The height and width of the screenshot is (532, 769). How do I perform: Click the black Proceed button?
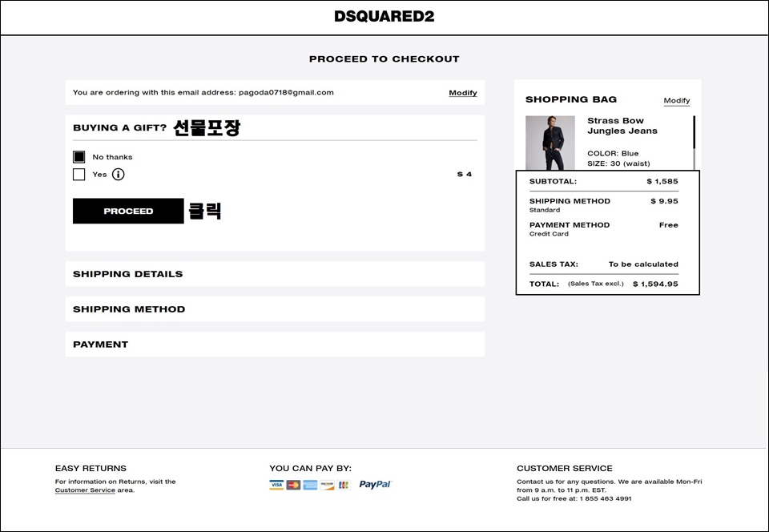128,211
